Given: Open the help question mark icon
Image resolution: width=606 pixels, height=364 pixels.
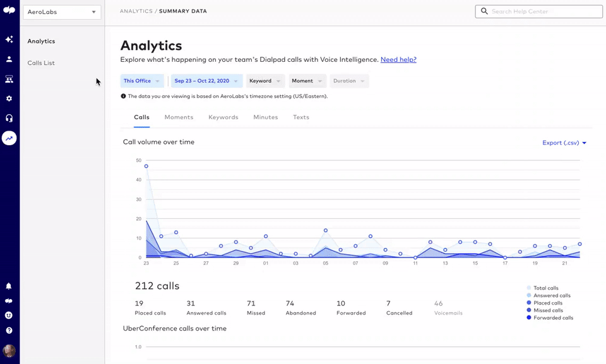Looking at the screenshot, I should click(x=8, y=331).
